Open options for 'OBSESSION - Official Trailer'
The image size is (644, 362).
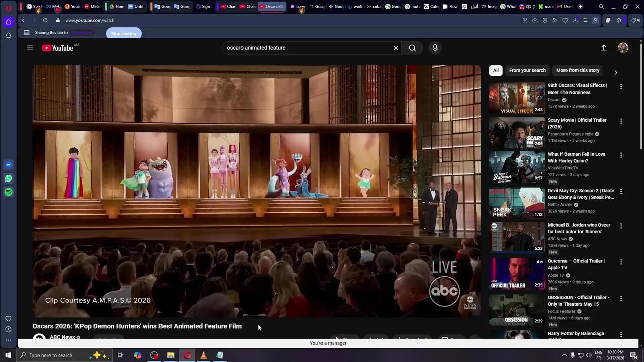tap(621, 298)
